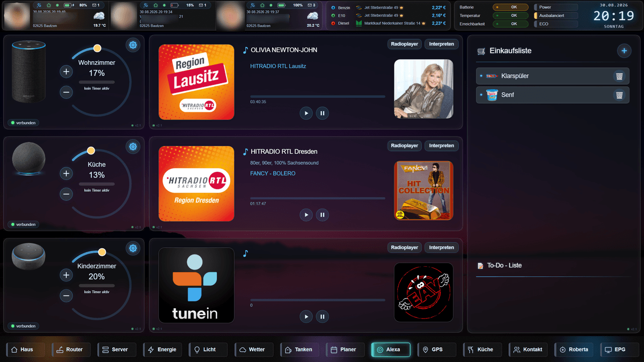This screenshot has width=644, height=362.
Task: Click the music note beside OLIVIA NEWTON-JOHN
Action: coord(245,50)
